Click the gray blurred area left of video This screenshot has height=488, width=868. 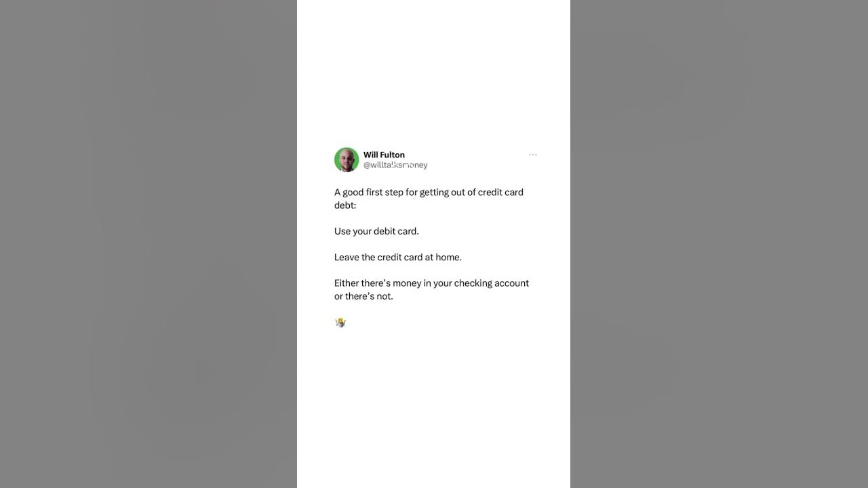coord(149,244)
